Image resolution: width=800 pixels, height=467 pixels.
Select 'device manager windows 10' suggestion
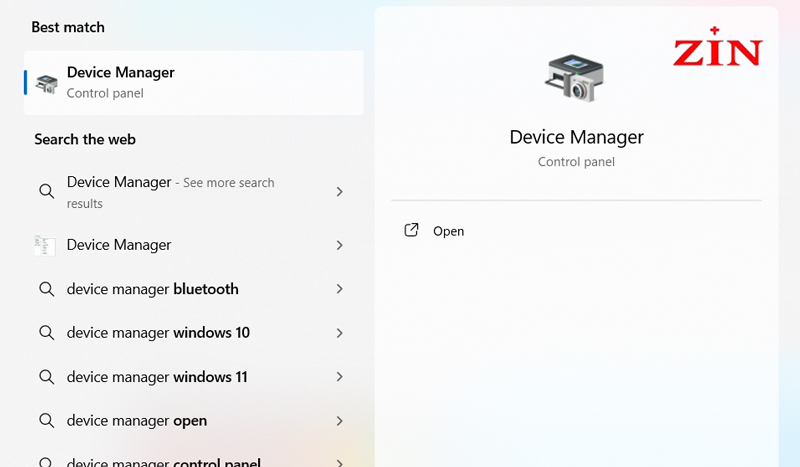pos(194,333)
